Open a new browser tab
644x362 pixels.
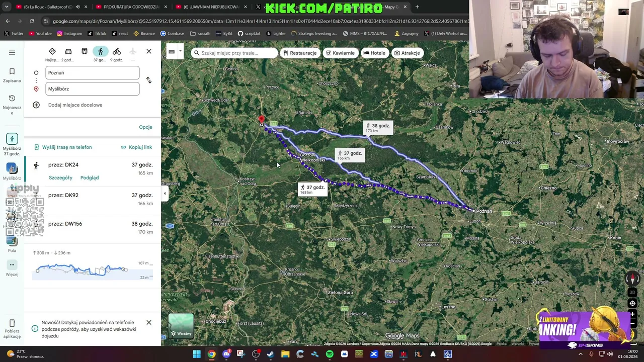pos(418,7)
